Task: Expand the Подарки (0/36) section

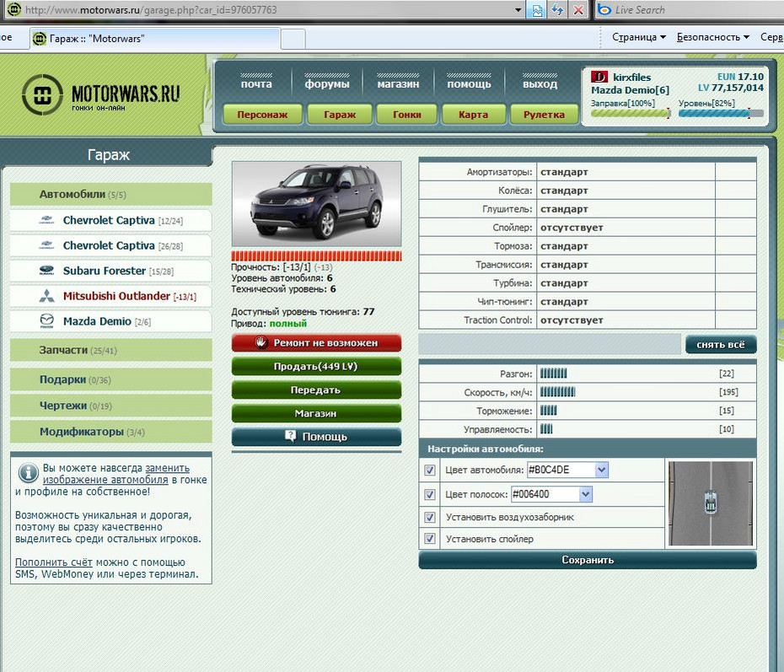Action: coord(111,379)
